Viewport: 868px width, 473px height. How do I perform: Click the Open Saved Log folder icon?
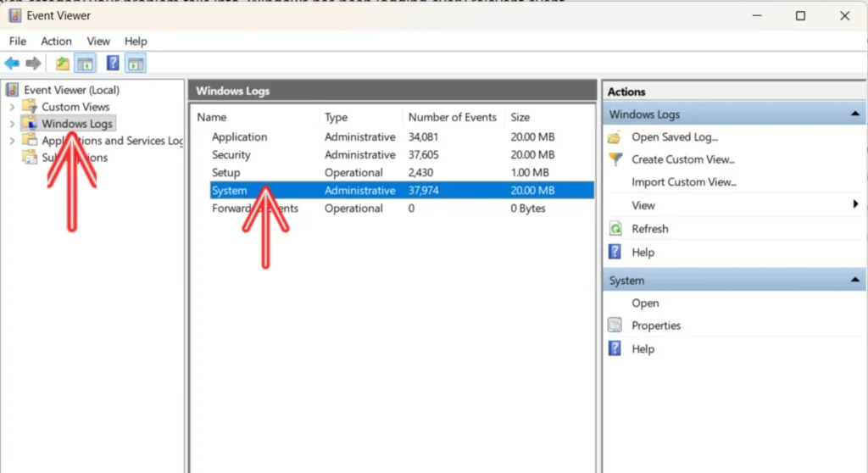pyautogui.click(x=615, y=137)
